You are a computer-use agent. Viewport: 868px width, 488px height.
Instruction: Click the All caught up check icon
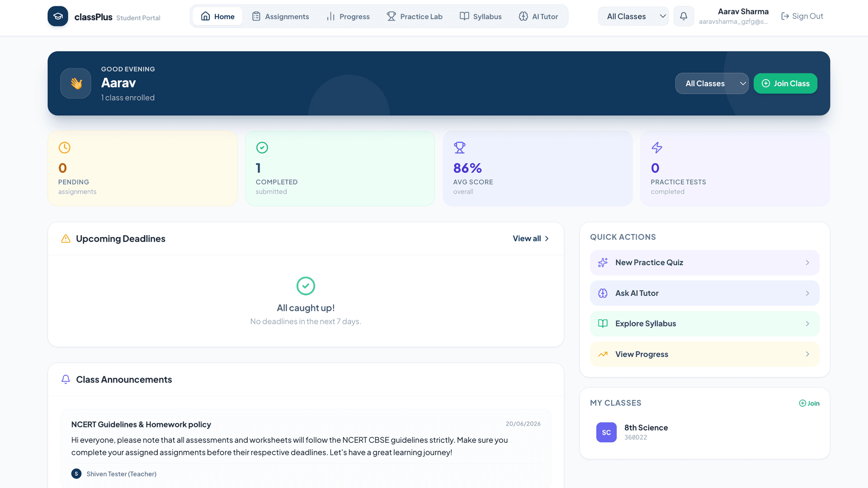[306, 286]
